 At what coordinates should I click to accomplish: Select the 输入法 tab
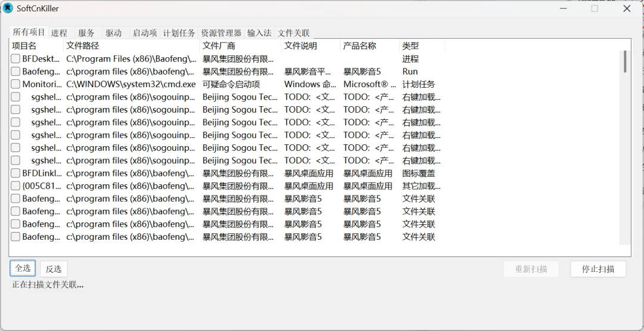(259, 33)
